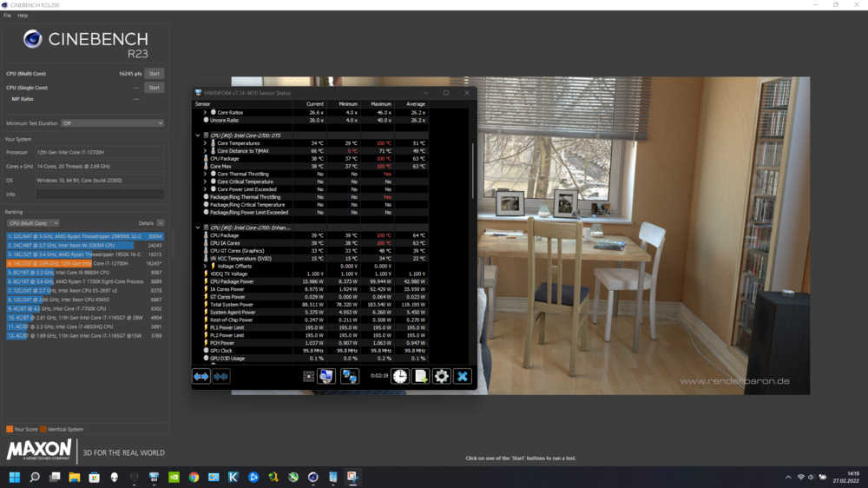Open the Help menu in Cinebench

point(23,16)
